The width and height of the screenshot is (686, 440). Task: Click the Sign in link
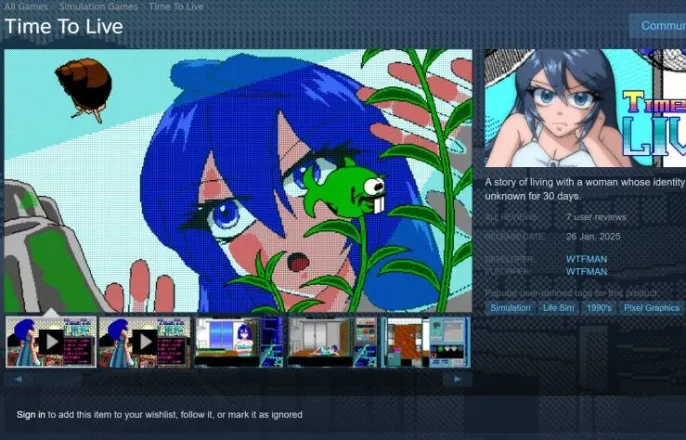31,415
